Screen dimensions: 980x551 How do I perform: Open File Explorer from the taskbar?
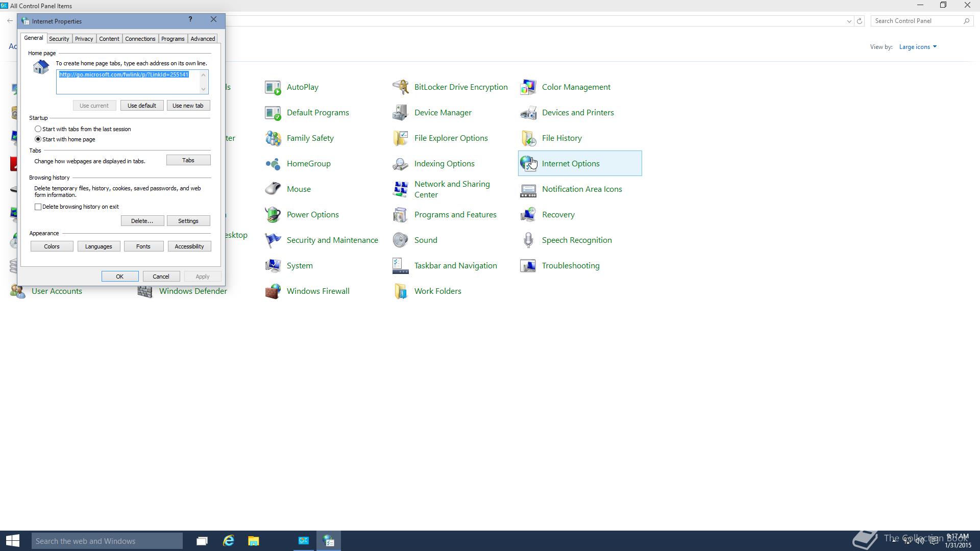click(x=254, y=541)
